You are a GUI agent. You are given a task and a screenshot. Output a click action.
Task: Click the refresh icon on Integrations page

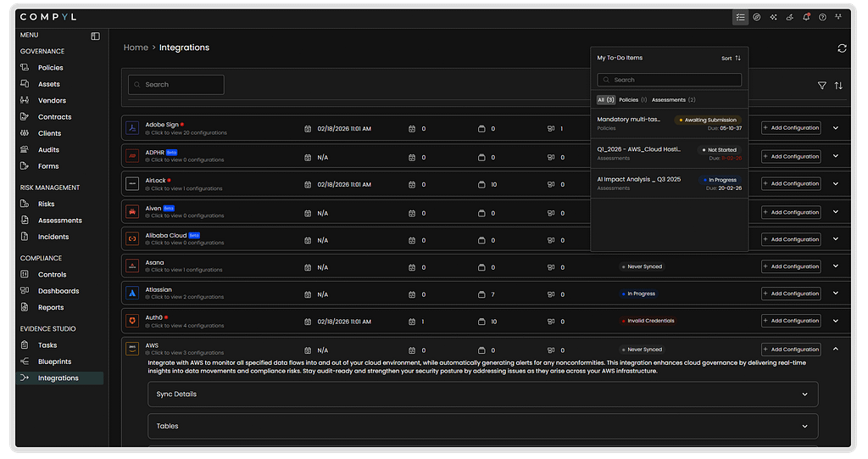point(842,48)
